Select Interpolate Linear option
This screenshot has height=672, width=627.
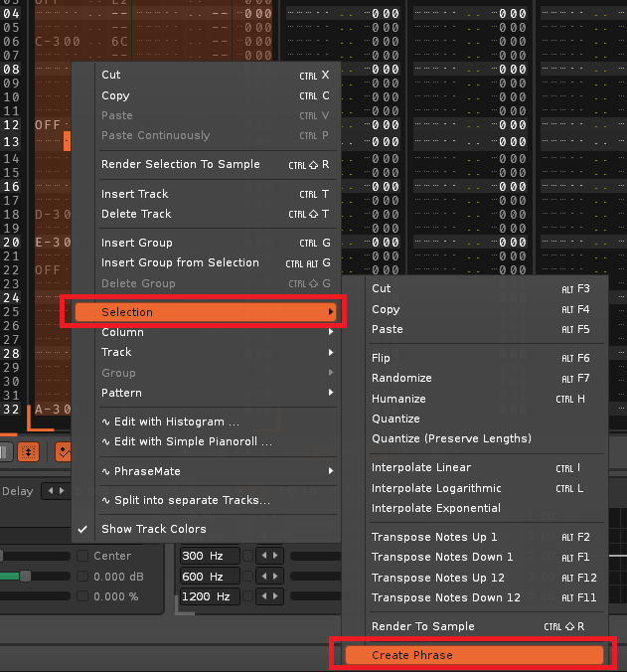[421, 467]
